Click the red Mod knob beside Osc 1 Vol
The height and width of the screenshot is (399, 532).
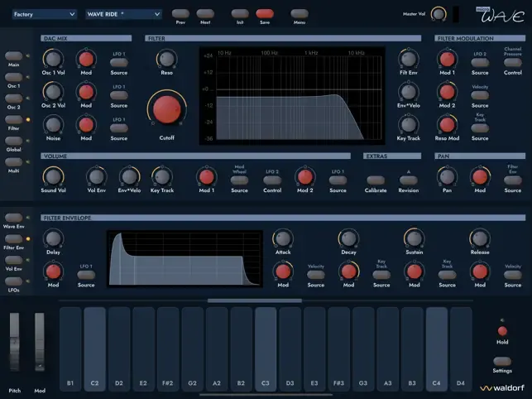pyautogui.click(x=86, y=59)
